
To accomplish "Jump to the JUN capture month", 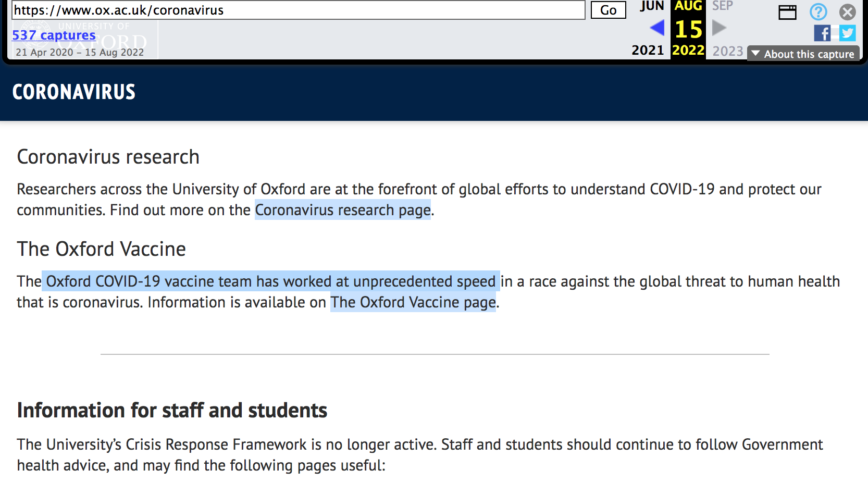I will [652, 6].
